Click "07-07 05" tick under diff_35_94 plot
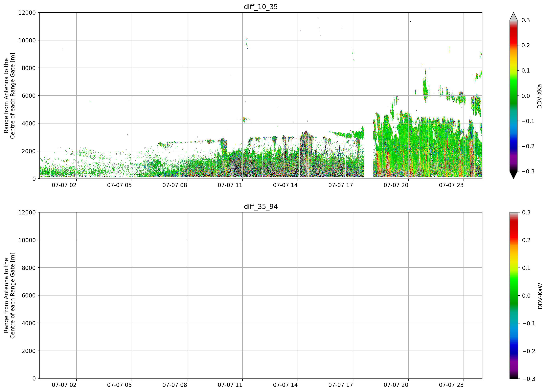 click(x=119, y=385)
